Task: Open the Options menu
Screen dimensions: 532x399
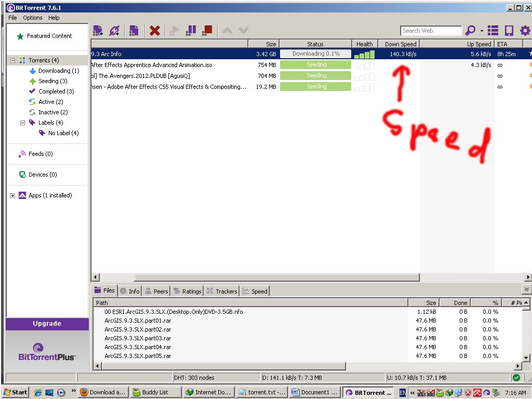Action: point(33,18)
